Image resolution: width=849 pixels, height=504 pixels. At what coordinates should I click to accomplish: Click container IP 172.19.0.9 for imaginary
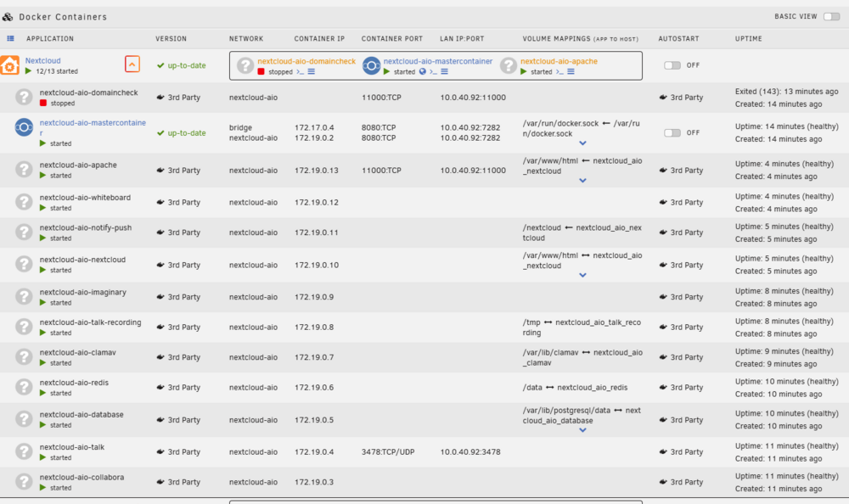click(314, 297)
